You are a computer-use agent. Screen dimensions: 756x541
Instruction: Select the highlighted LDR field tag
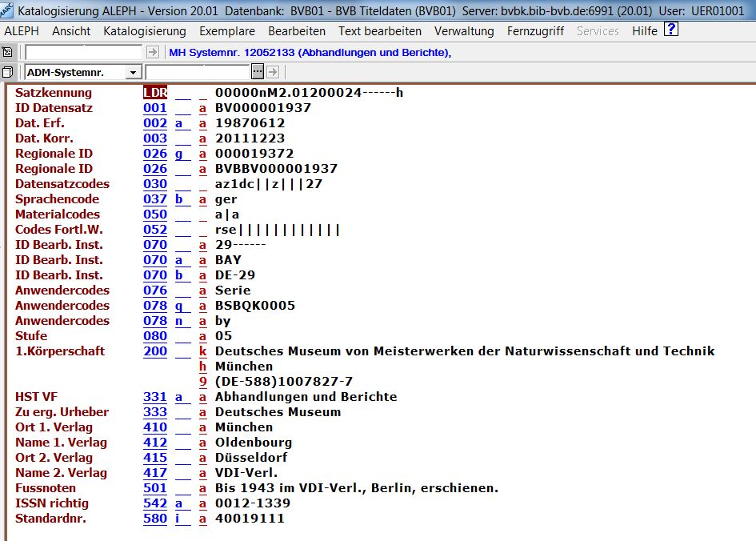pyautogui.click(x=155, y=93)
